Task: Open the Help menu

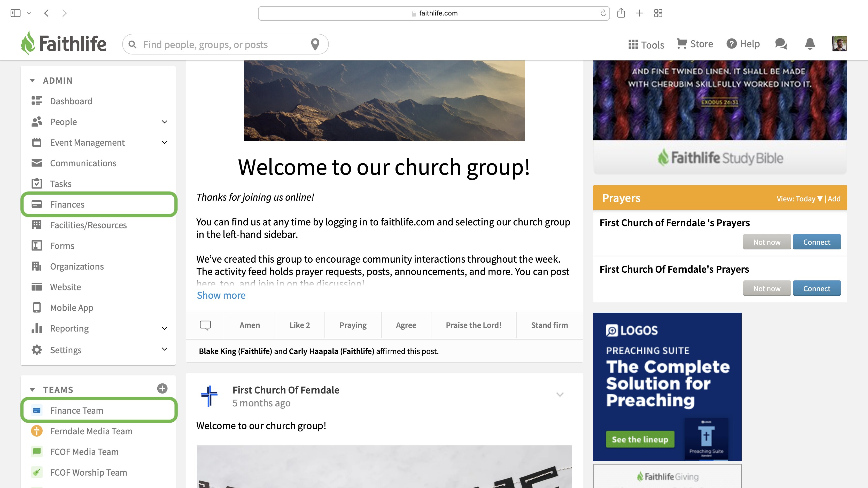Action: 743,44
